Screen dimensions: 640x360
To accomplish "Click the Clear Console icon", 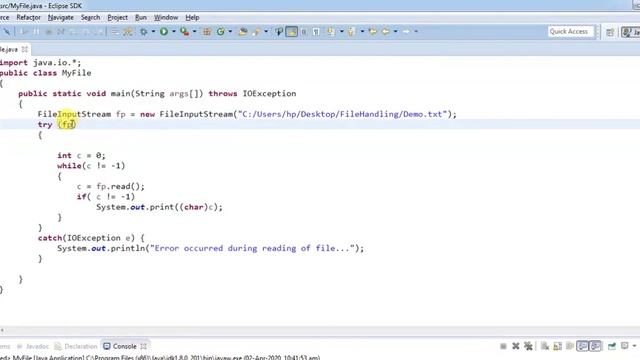I will click(x=544, y=347).
